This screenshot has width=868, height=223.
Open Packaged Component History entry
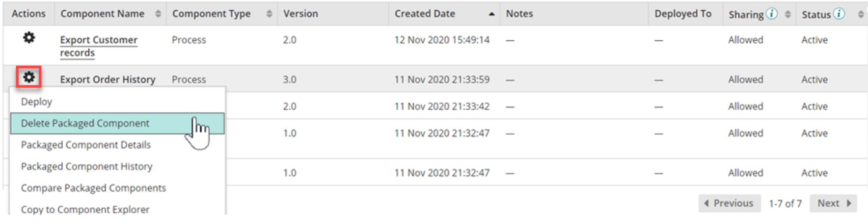87,167
